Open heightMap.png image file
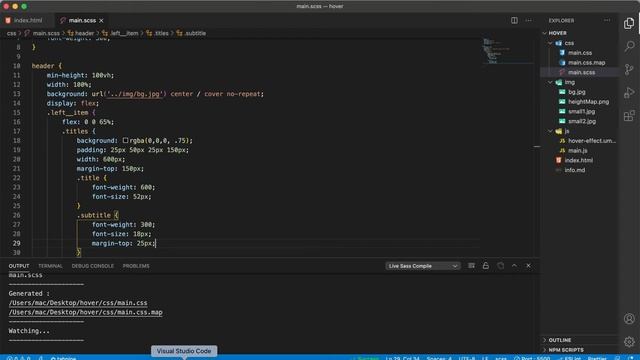This screenshot has width=640, height=360. point(588,102)
